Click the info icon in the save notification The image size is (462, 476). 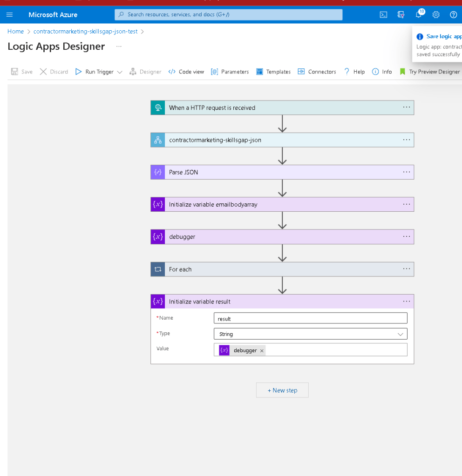click(x=420, y=37)
